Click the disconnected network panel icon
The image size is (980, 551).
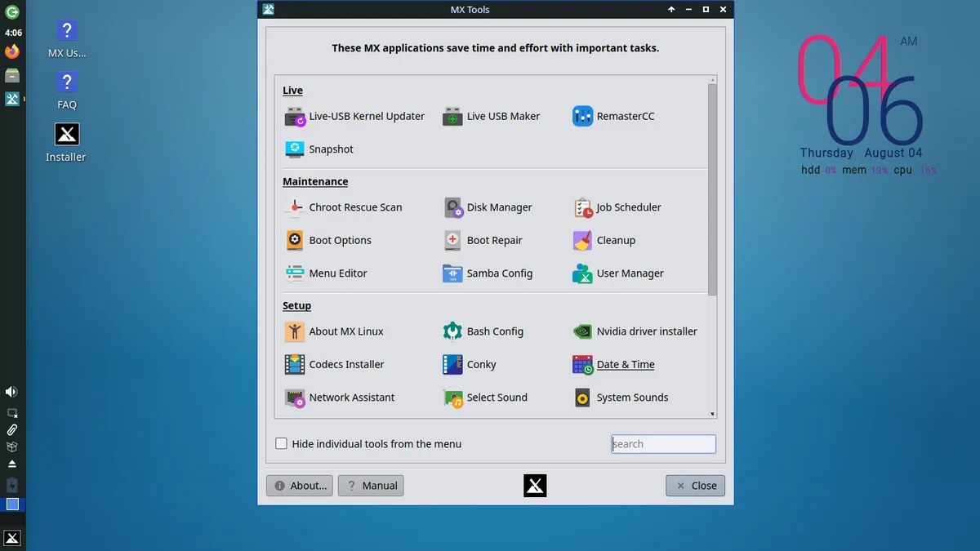pyautogui.click(x=12, y=413)
